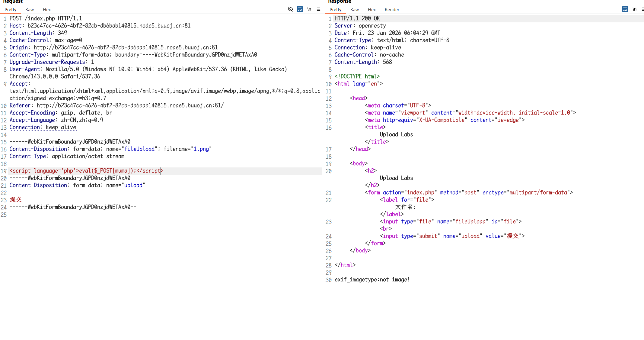Select the Response Pretty tab

click(x=336, y=10)
